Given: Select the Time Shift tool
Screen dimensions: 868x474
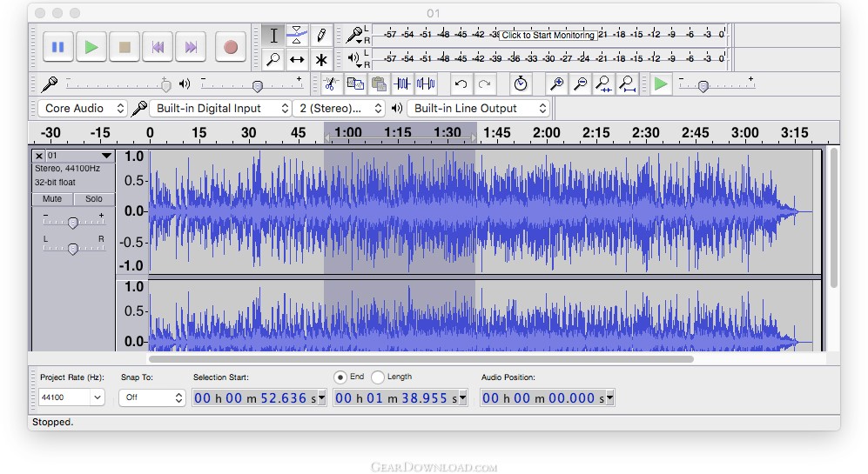Looking at the screenshot, I should click(x=297, y=59).
